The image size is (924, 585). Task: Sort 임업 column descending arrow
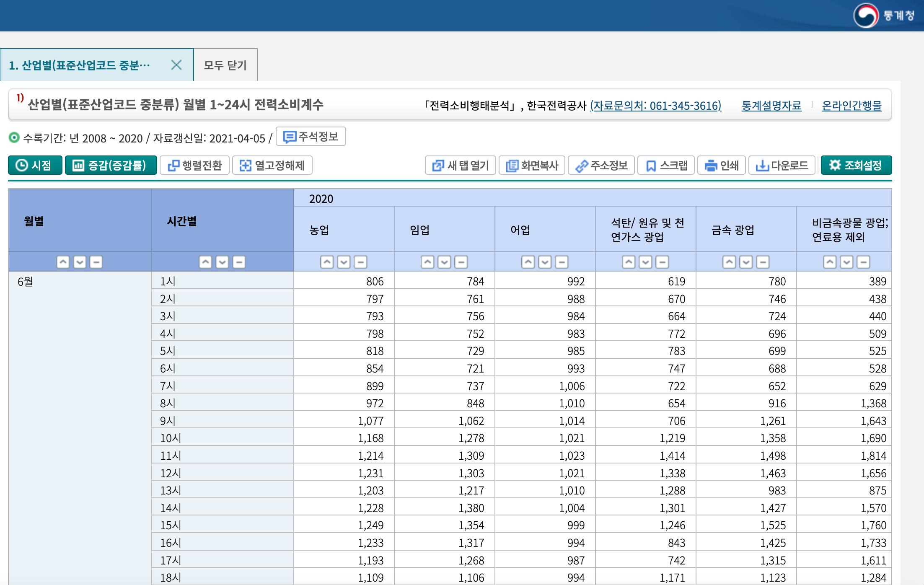444,262
